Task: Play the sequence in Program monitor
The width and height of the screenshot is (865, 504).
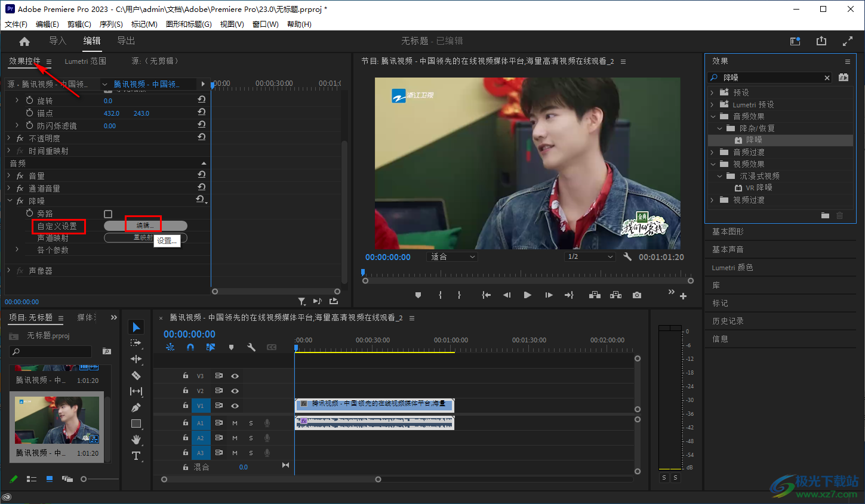Action: [x=527, y=295]
